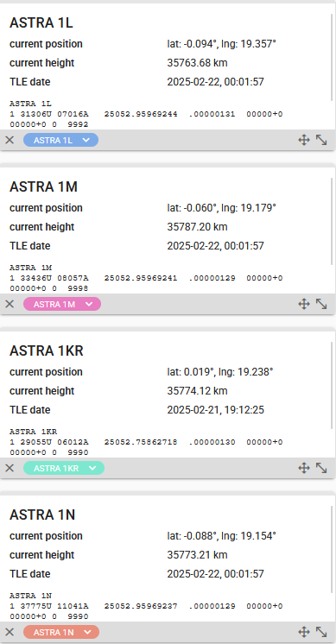Click position value lat: -0.060°, lng: 19.179°
This screenshot has height=644, width=336.
click(221, 208)
